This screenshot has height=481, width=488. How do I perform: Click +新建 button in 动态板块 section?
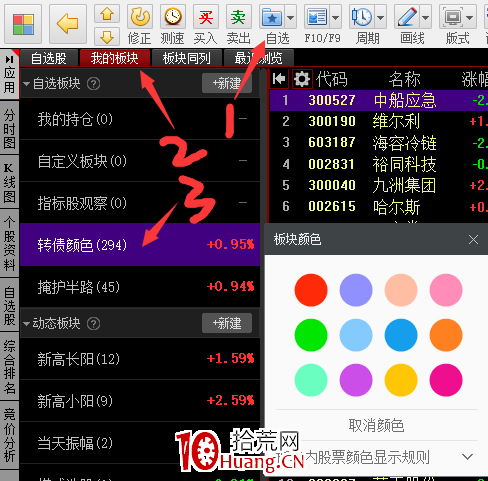click(227, 323)
